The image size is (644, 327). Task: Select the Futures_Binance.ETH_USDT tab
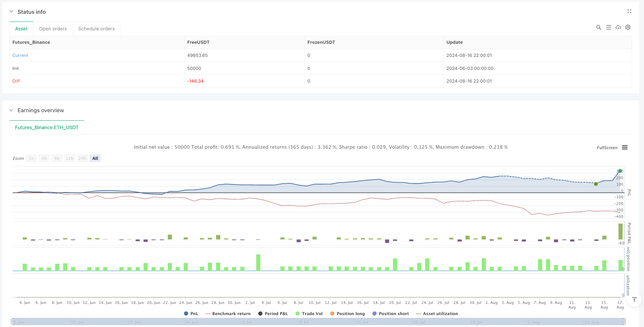coord(47,128)
